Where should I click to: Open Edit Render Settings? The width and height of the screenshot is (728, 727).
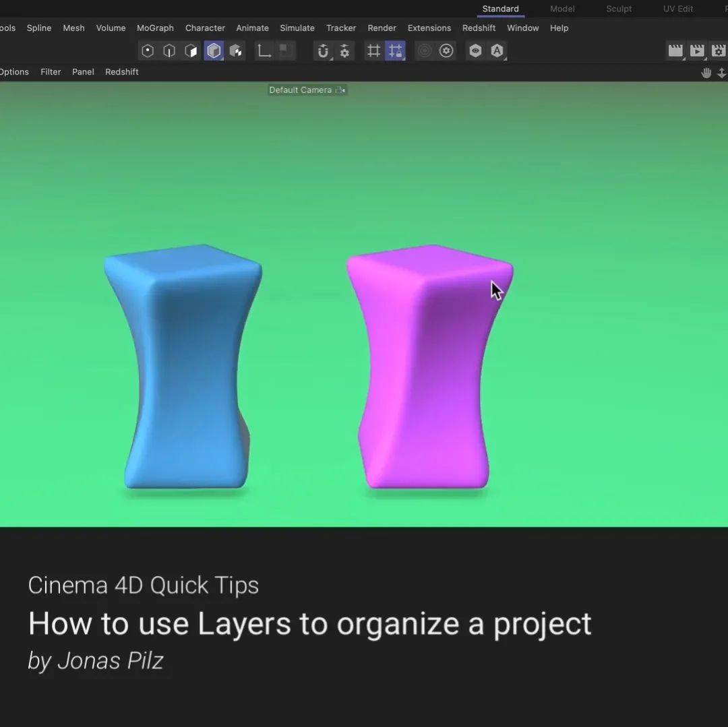[719, 51]
